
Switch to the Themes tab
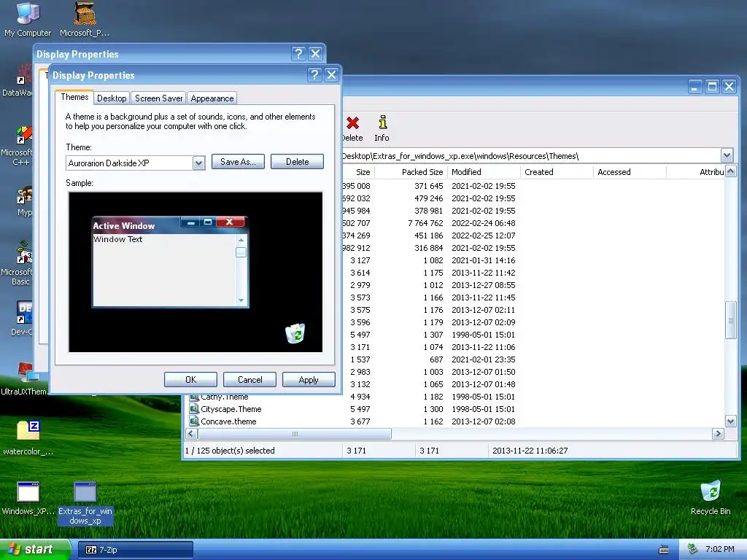pyautogui.click(x=74, y=97)
